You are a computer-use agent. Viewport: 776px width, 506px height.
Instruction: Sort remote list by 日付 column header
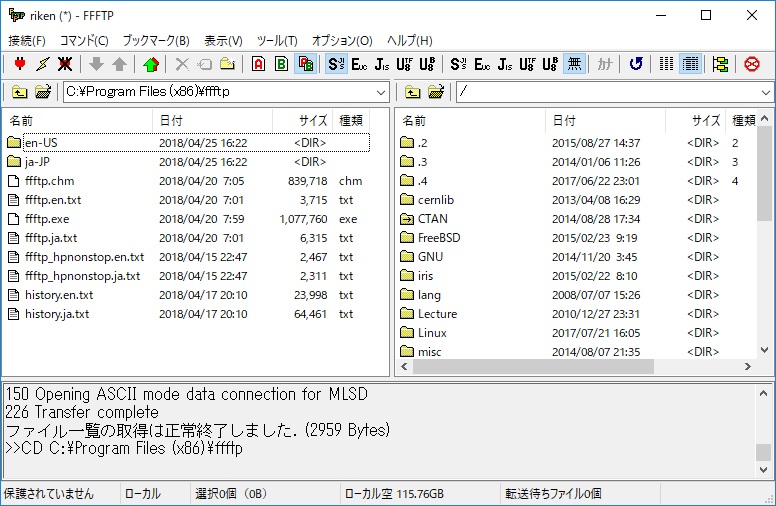pyautogui.click(x=563, y=120)
